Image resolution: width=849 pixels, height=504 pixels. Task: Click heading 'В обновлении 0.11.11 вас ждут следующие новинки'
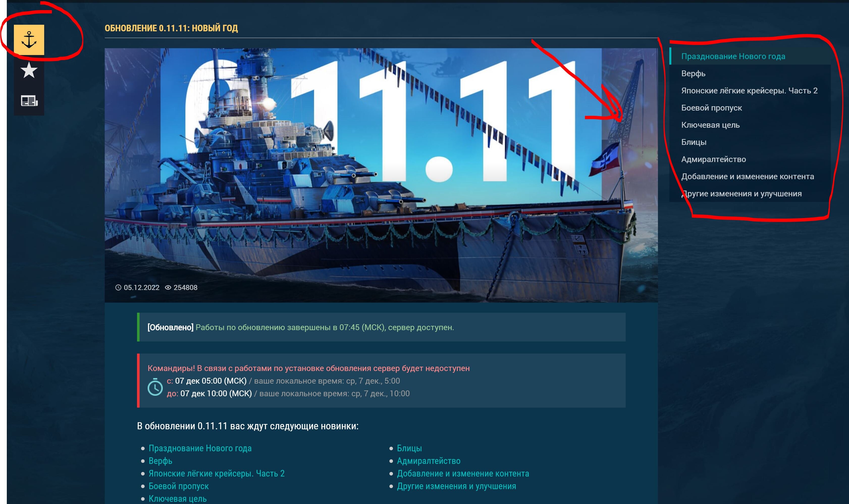248,426
